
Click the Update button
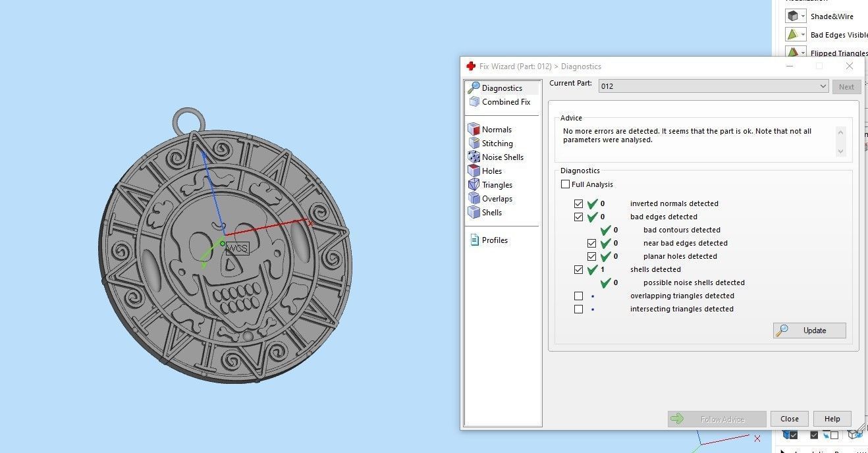click(809, 331)
